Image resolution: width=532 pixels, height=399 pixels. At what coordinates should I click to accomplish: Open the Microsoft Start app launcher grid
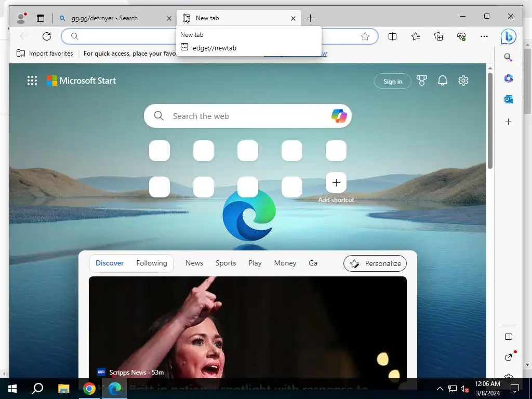pos(32,81)
